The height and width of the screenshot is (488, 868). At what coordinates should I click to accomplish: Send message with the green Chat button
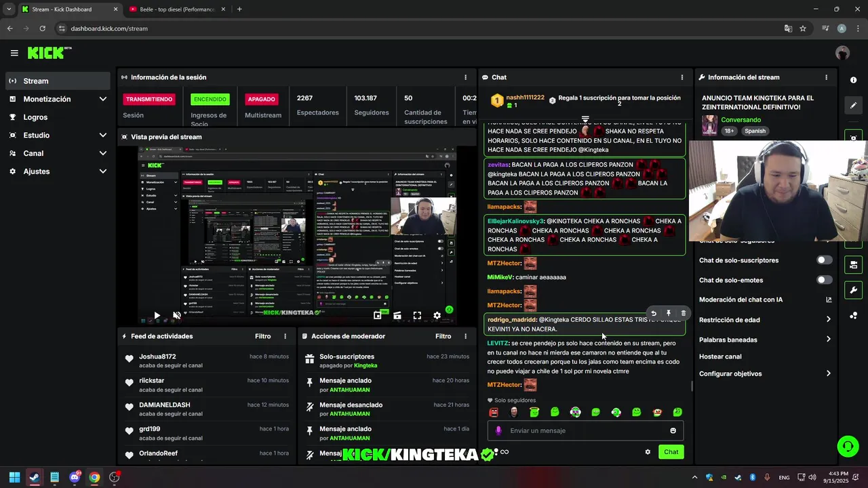tap(671, 452)
